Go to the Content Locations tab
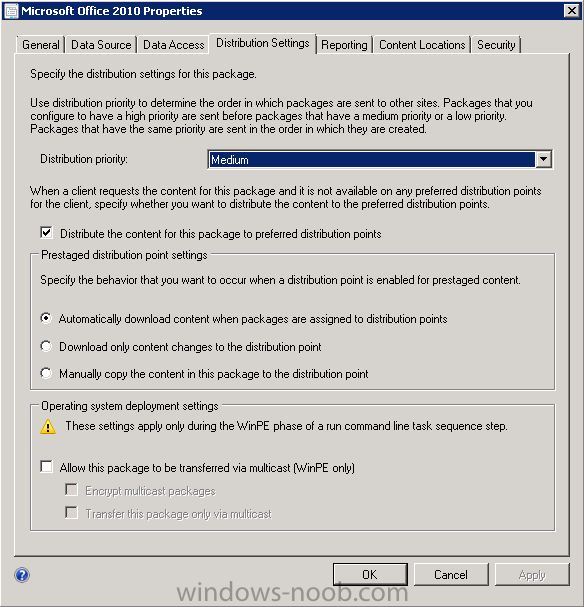 (x=422, y=45)
